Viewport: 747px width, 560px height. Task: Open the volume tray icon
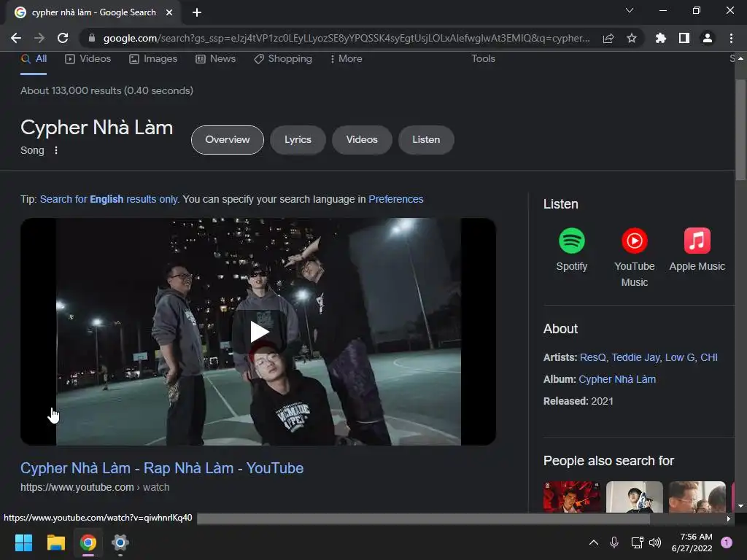(x=655, y=542)
